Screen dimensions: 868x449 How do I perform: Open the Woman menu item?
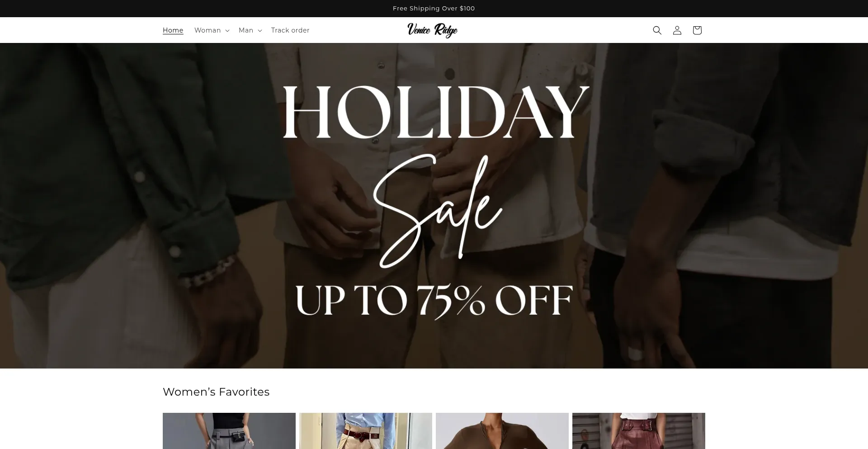208,30
